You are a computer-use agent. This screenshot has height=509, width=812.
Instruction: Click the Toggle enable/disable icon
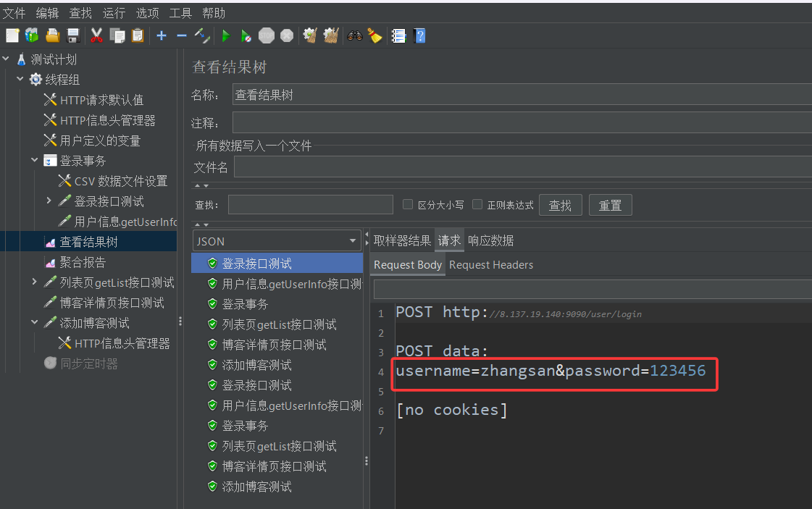coord(202,35)
